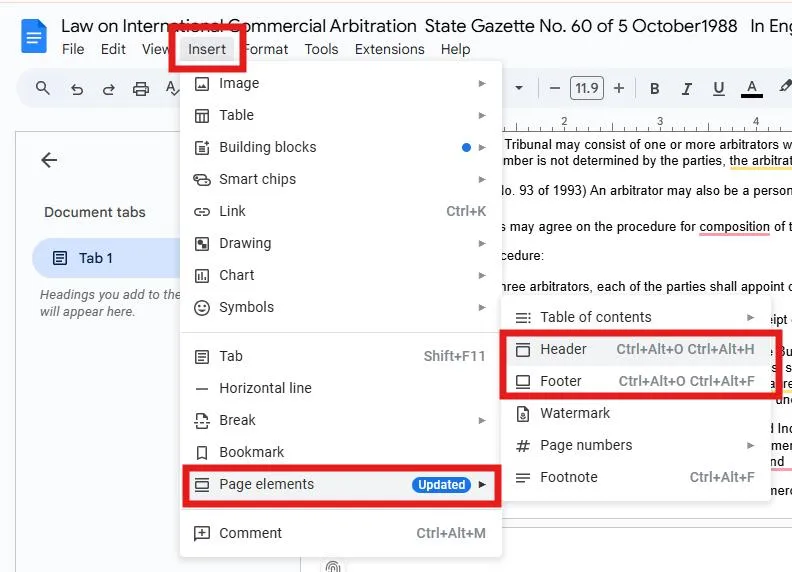This screenshot has height=572, width=792.
Task: Expand the Symbols submenu arrow
Action: (482, 307)
